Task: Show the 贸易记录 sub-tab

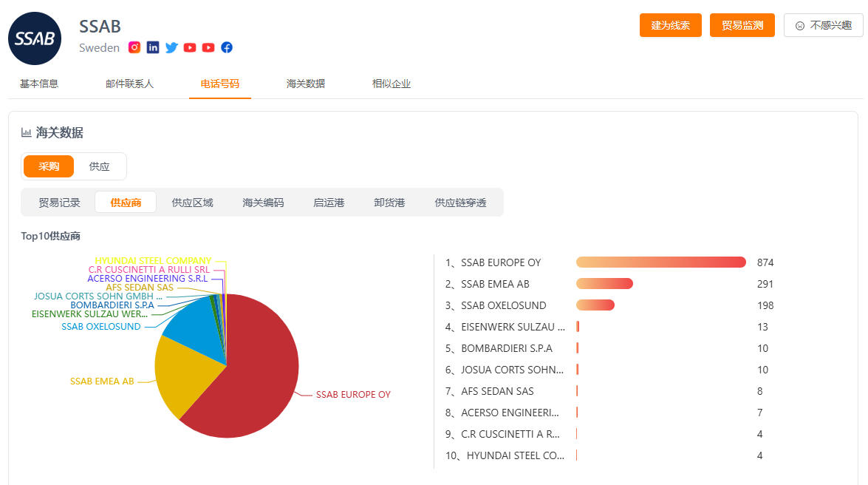Action: [x=59, y=203]
